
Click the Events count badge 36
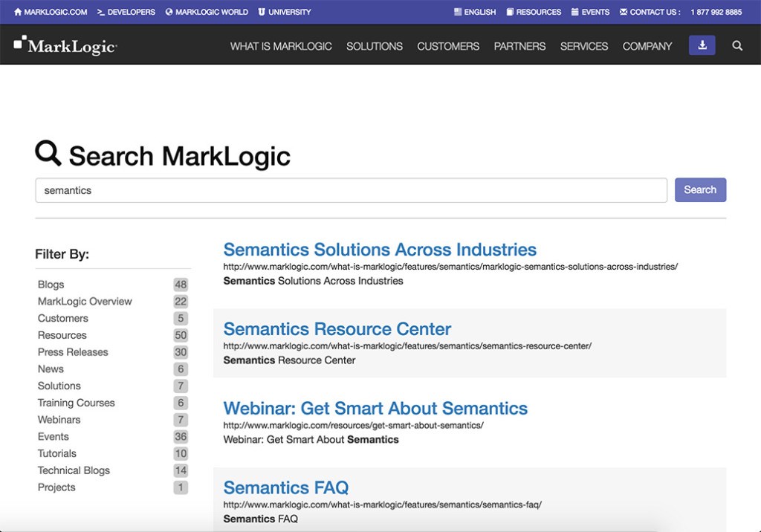tap(181, 436)
